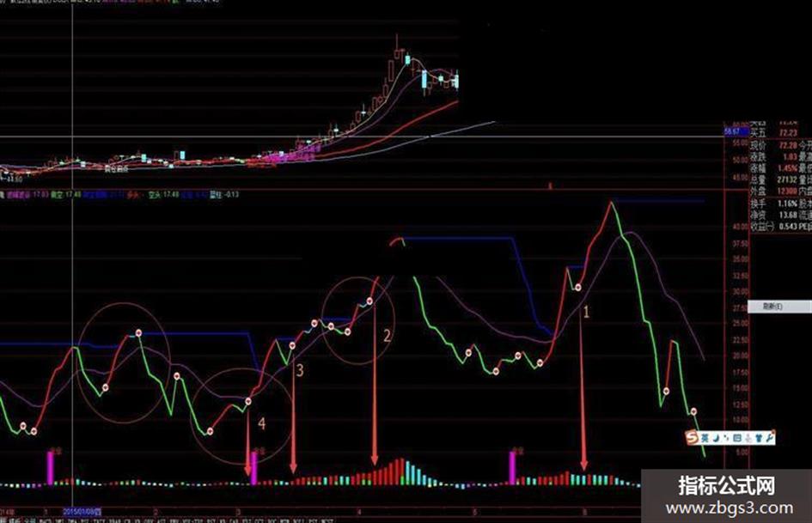
Task: Click the 收益(一) earnings quarter toggle
Action: point(761,227)
